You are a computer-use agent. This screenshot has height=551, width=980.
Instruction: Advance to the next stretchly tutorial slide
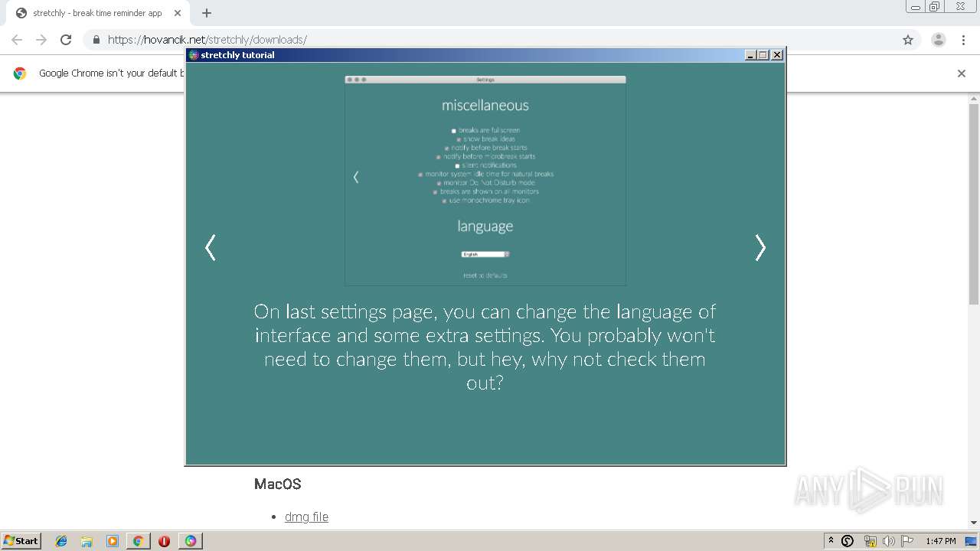click(x=760, y=248)
